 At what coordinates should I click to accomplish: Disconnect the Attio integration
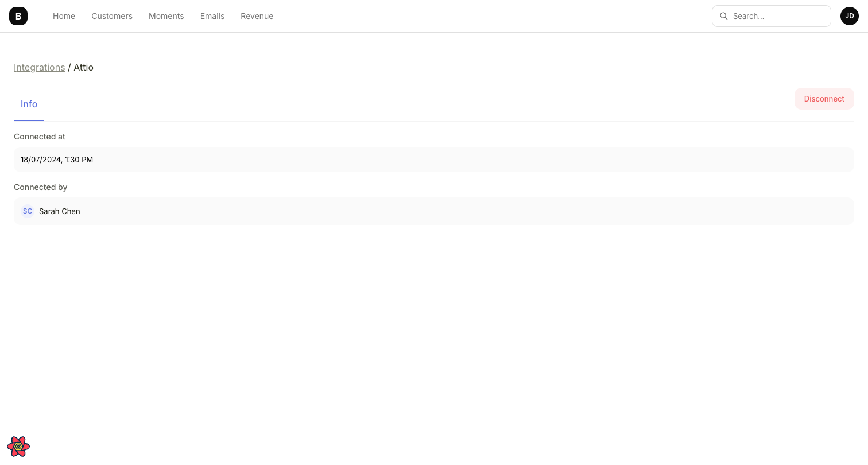[x=824, y=99]
